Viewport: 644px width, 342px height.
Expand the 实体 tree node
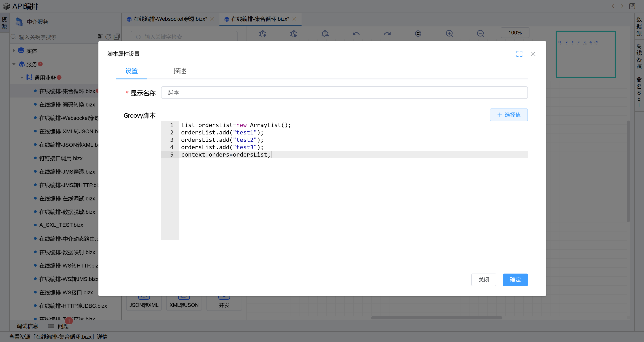coord(14,51)
